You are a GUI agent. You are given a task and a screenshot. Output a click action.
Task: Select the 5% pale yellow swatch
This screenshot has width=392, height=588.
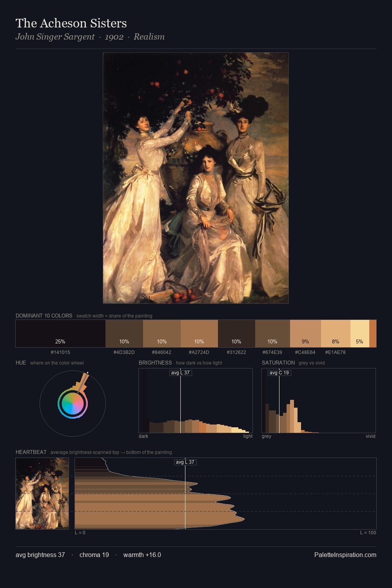click(360, 334)
